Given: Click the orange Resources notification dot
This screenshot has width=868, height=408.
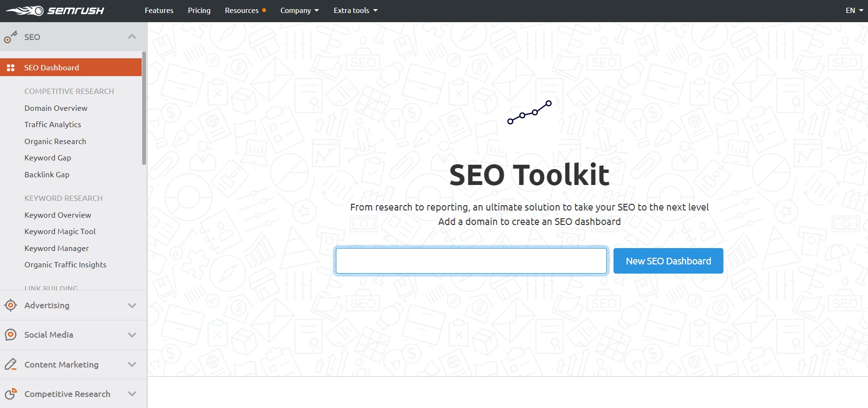Looking at the screenshot, I should click(x=264, y=10).
